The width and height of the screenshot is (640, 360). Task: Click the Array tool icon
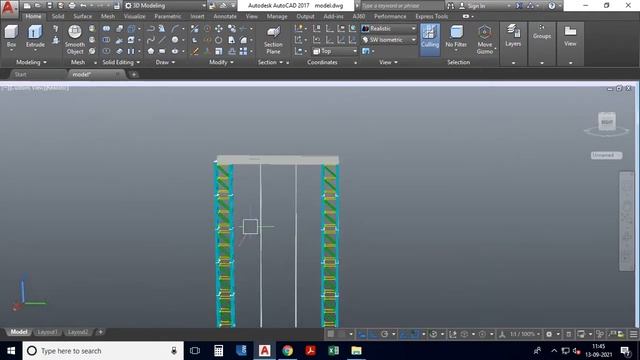pos(243,51)
